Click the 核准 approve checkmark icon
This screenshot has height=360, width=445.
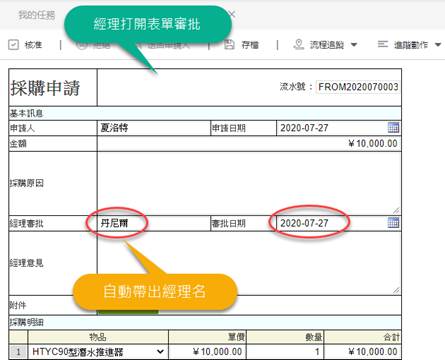(x=13, y=45)
